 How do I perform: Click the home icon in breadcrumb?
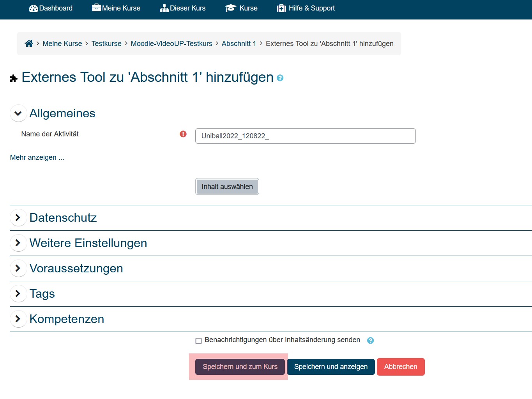tap(29, 44)
